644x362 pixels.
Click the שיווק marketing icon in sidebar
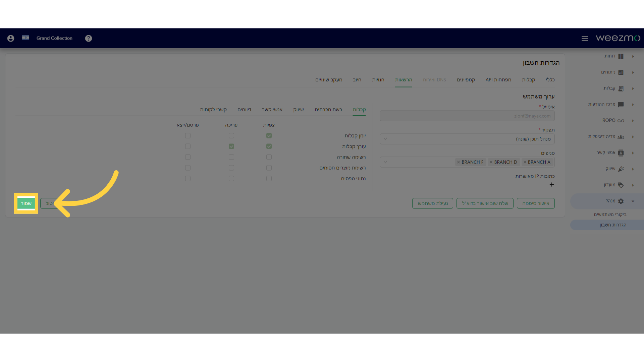[621, 169]
